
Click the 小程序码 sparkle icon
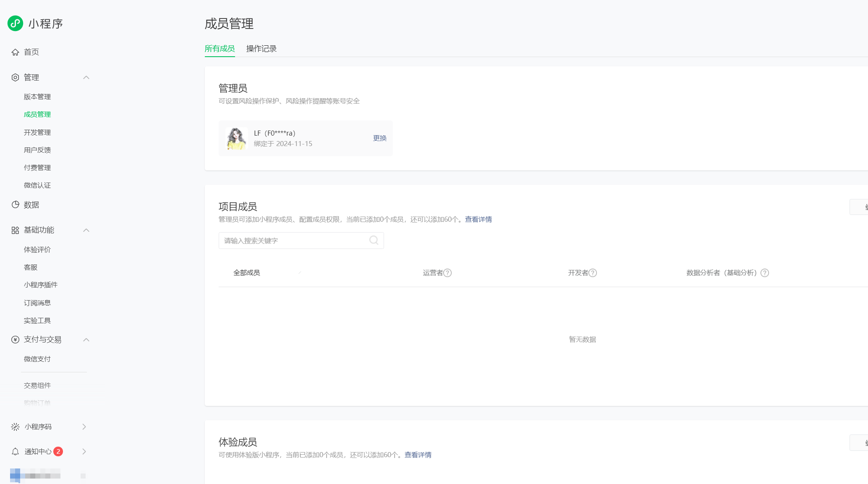pos(16,427)
